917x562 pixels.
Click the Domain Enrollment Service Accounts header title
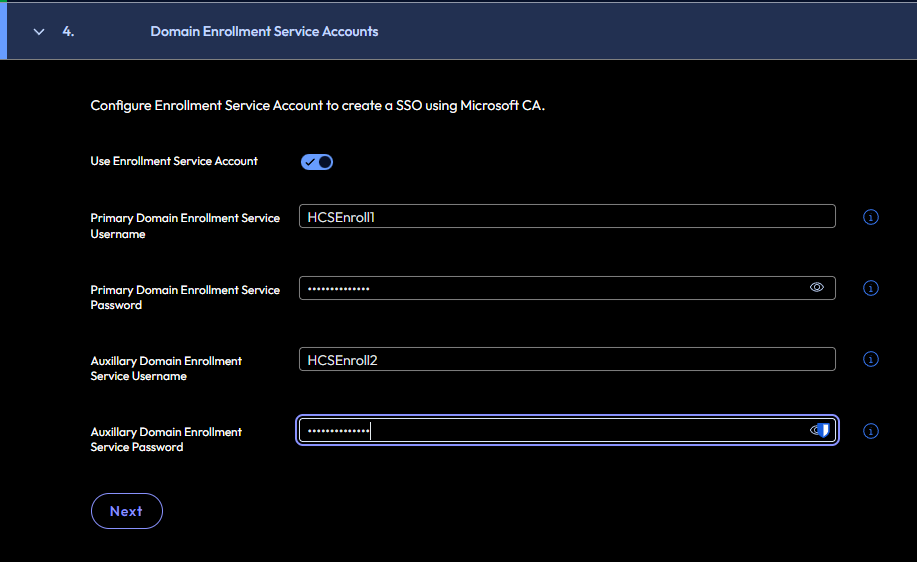264,32
